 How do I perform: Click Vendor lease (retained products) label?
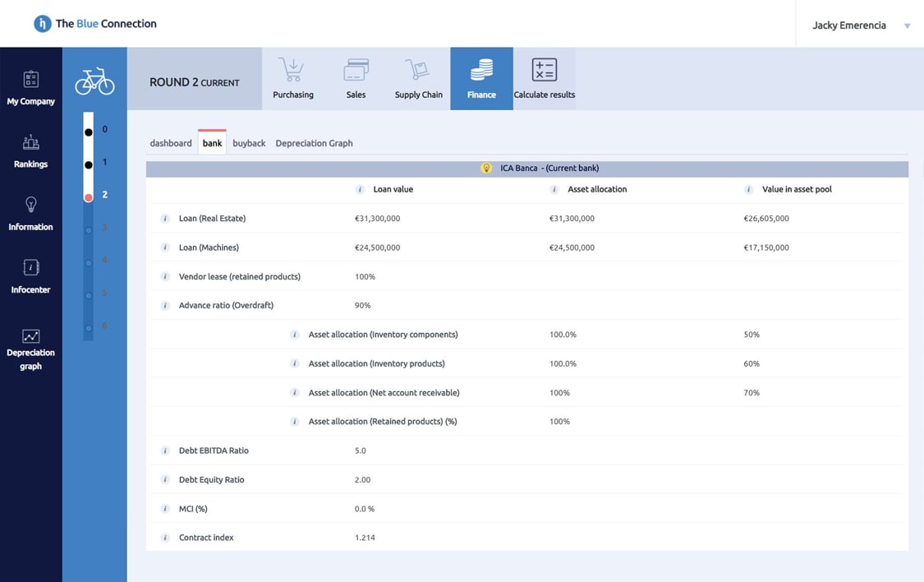[x=240, y=276]
